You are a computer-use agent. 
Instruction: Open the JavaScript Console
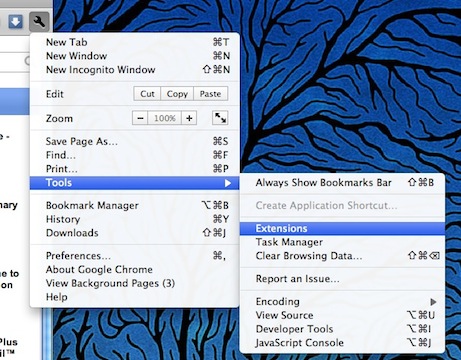(x=342, y=343)
